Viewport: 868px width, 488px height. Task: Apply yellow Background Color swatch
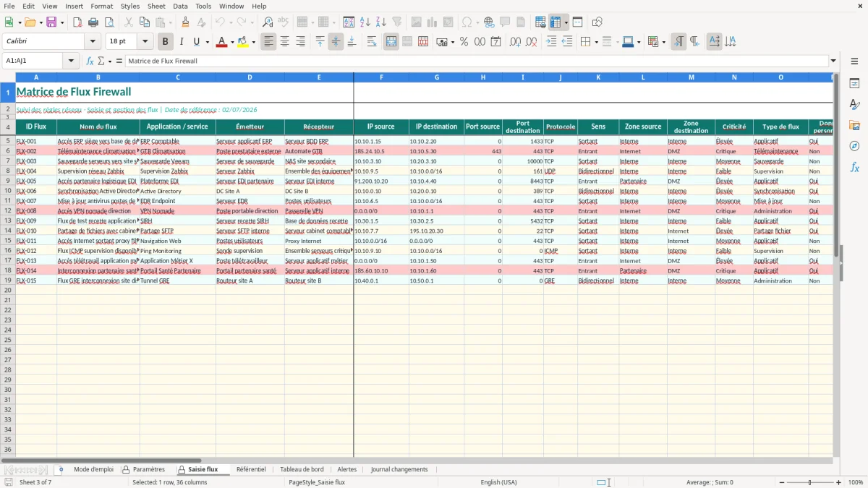click(243, 42)
